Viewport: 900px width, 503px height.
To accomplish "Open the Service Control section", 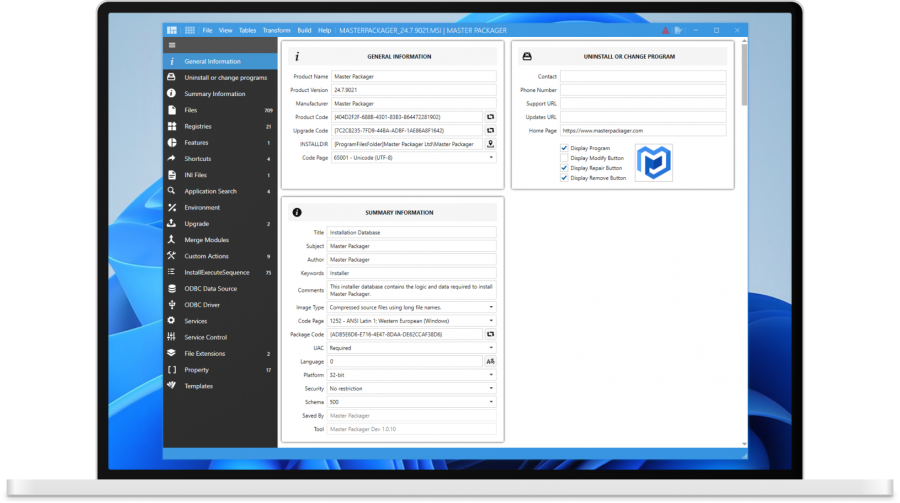I will click(220, 338).
